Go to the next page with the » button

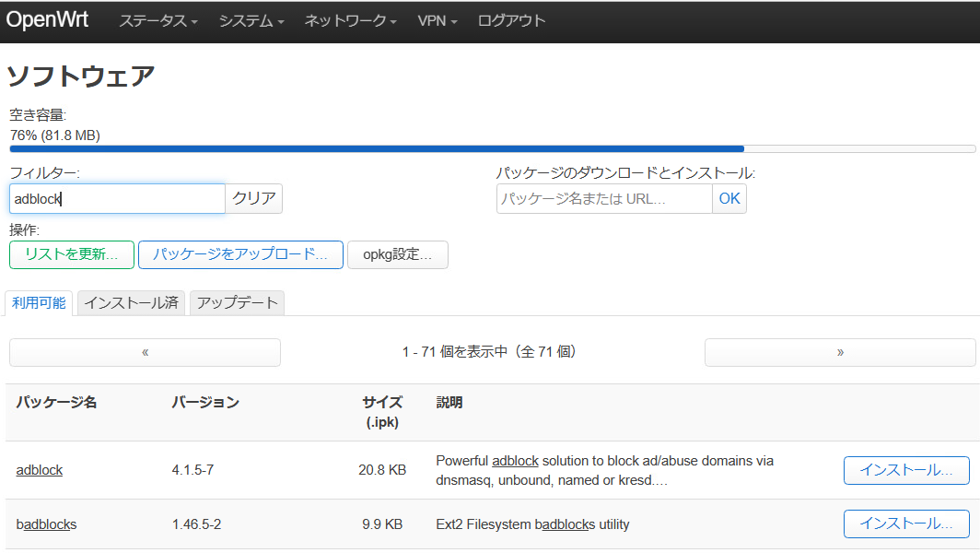(840, 352)
